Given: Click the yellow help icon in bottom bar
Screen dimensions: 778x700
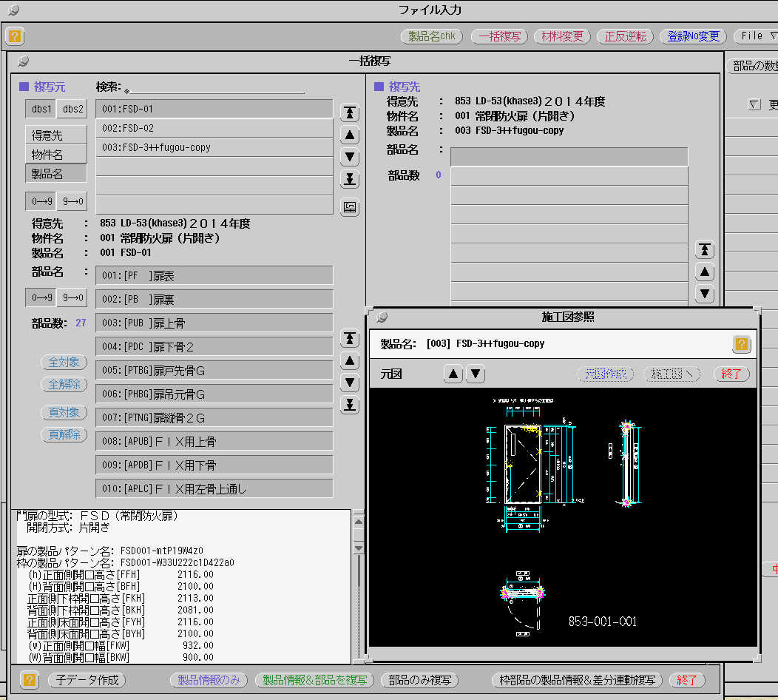Looking at the screenshot, I should [x=30, y=679].
